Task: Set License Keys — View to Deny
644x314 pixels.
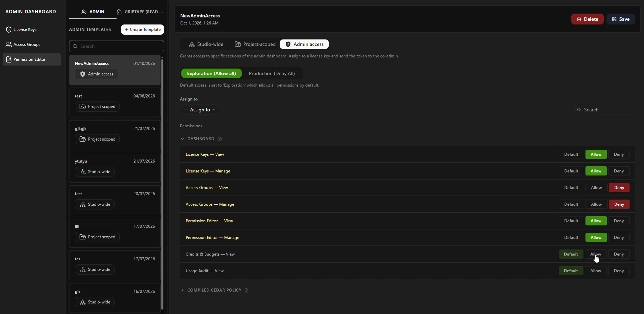Action: [619, 154]
